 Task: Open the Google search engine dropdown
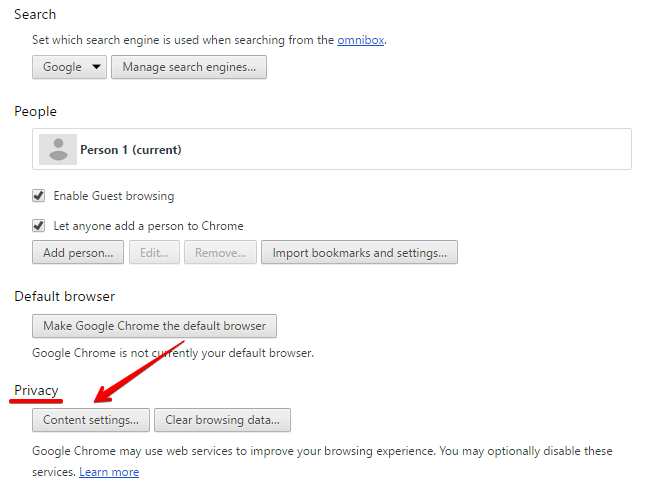coord(69,67)
